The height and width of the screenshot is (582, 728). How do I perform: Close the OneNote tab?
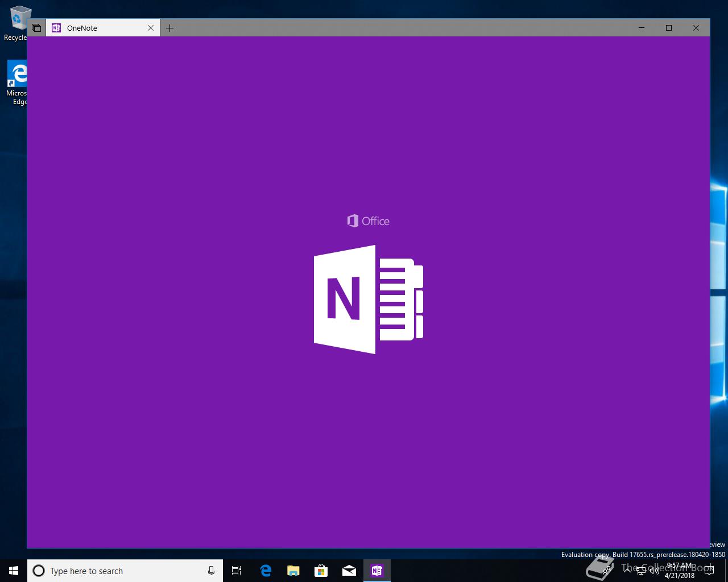tap(151, 28)
